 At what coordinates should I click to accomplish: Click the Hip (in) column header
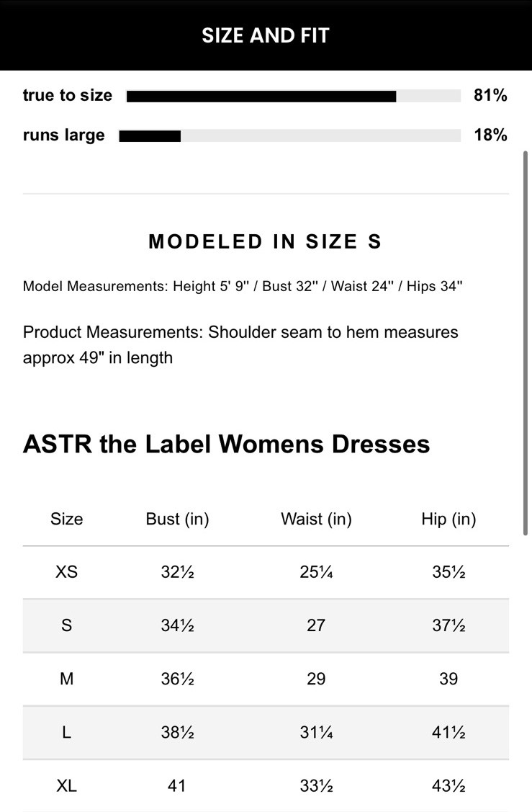[x=448, y=519]
